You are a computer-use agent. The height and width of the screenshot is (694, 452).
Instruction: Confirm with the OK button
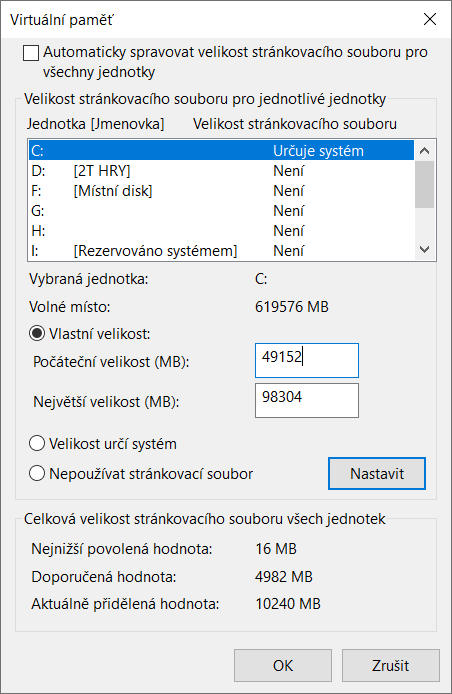click(283, 665)
